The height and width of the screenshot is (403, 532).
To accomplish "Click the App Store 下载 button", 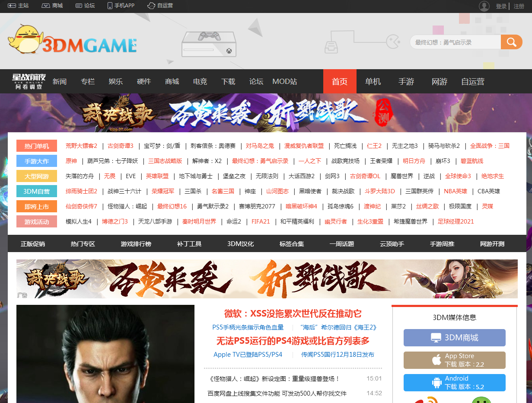I will (x=455, y=360).
